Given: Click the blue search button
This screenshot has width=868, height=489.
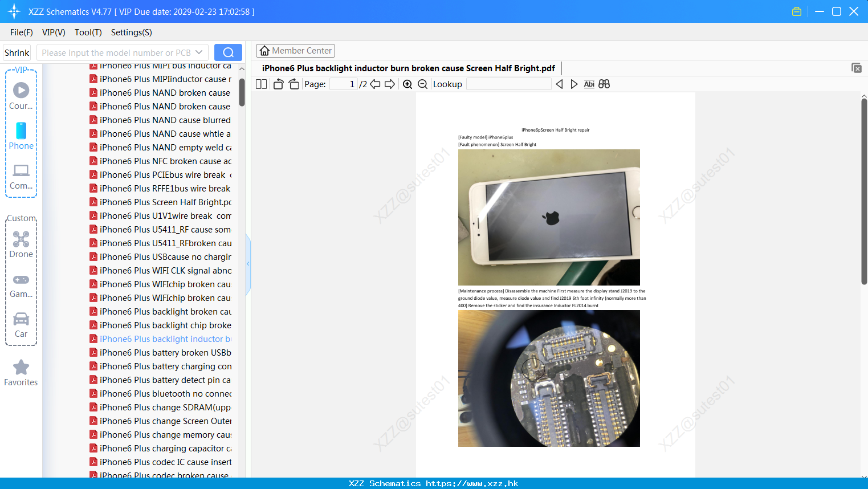Looking at the screenshot, I should (228, 52).
